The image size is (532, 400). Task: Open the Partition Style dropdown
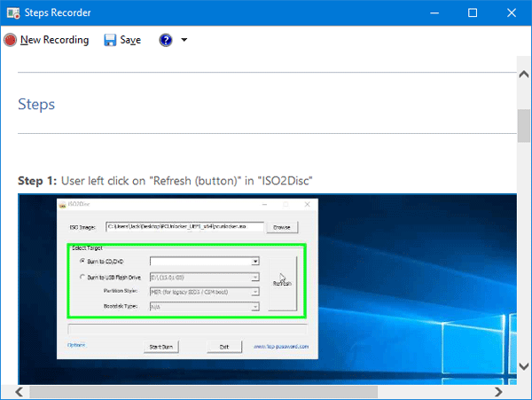tap(254, 291)
